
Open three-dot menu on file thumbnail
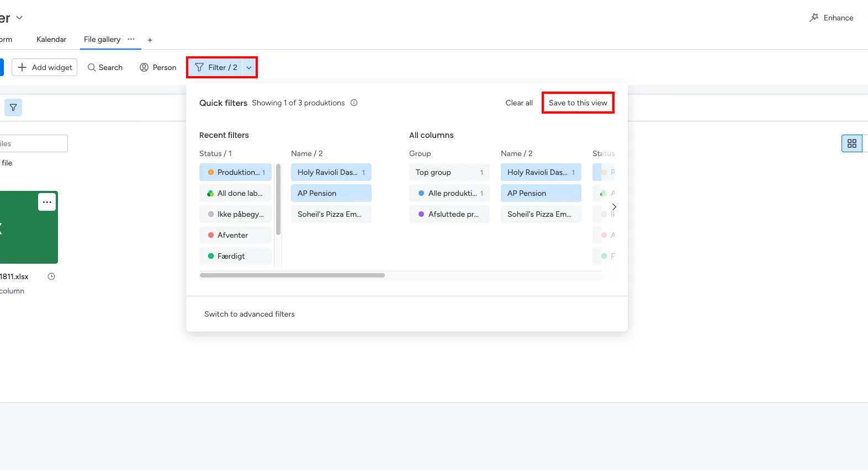click(x=47, y=202)
